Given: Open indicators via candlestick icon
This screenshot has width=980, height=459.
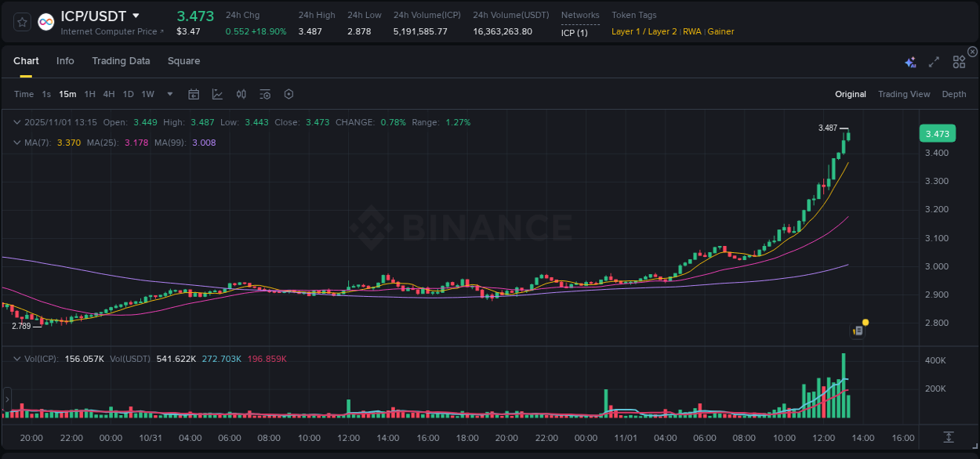Looking at the screenshot, I should (x=241, y=94).
